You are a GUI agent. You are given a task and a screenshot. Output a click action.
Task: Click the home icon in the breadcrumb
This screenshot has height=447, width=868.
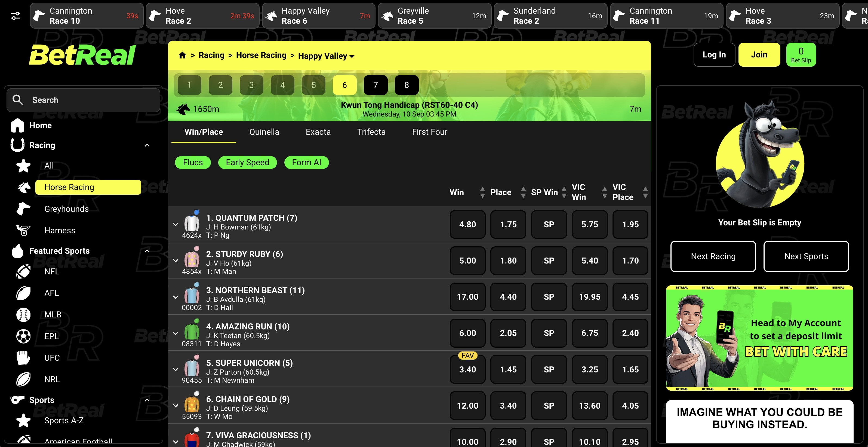pyautogui.click(x=182, y=55)
